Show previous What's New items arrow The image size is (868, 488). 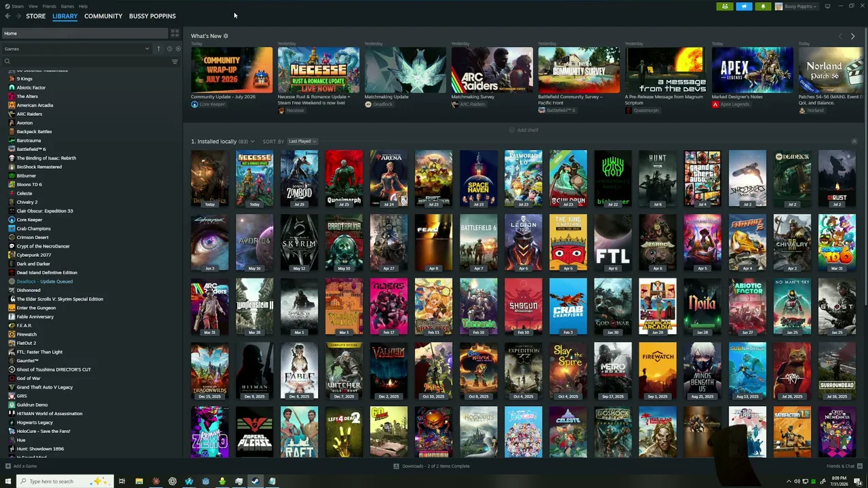click(x=840, y=36)
